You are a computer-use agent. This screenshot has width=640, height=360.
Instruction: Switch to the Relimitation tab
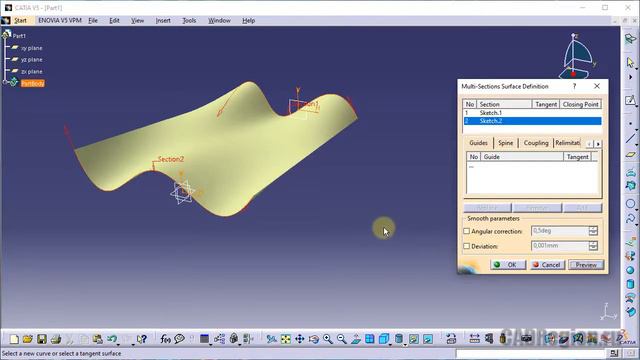tap(567, 143)
